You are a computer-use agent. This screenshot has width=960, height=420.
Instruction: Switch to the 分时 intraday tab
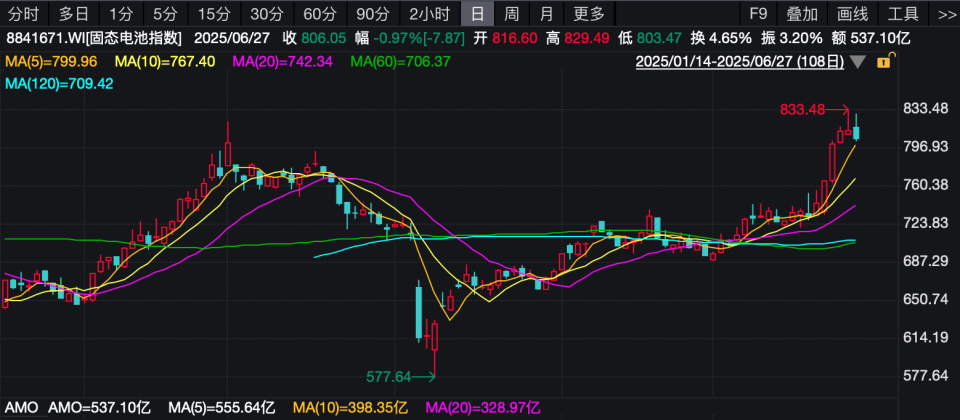[25, 13]
